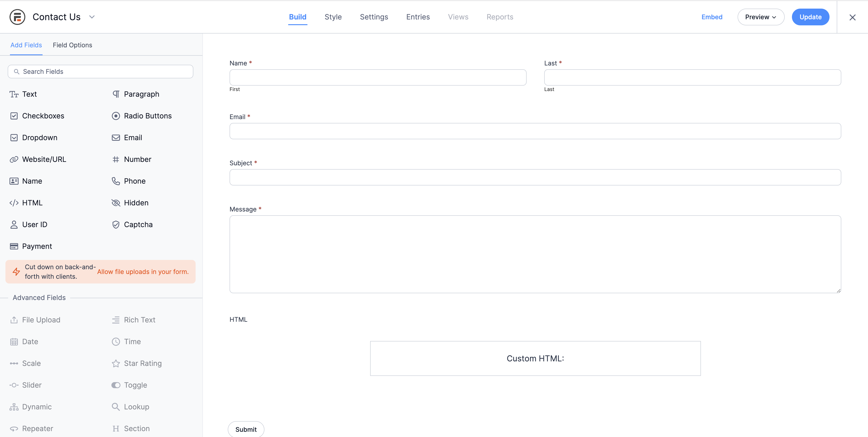
Task: Add the Slider advanced field
Action: (x=32, y=385)
